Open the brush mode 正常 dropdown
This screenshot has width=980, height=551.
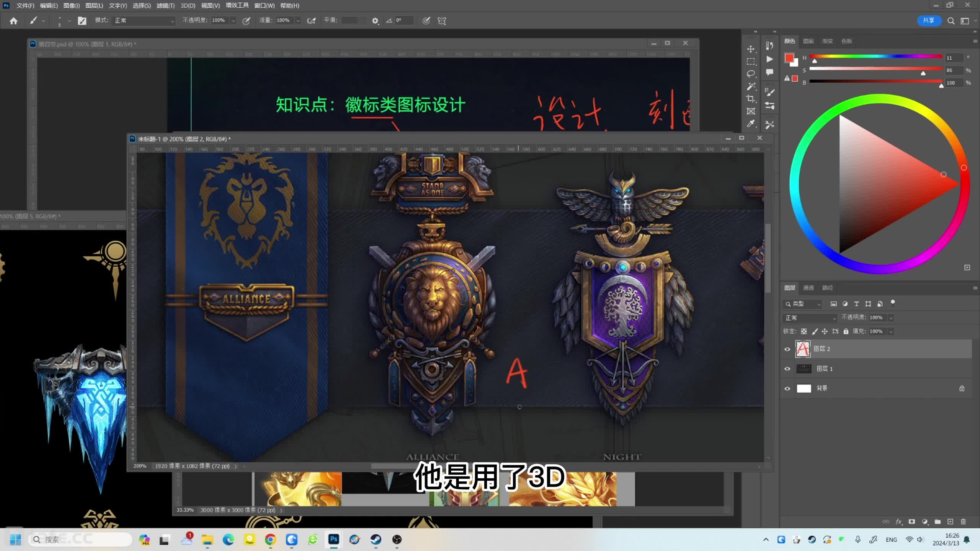point(144,21)
